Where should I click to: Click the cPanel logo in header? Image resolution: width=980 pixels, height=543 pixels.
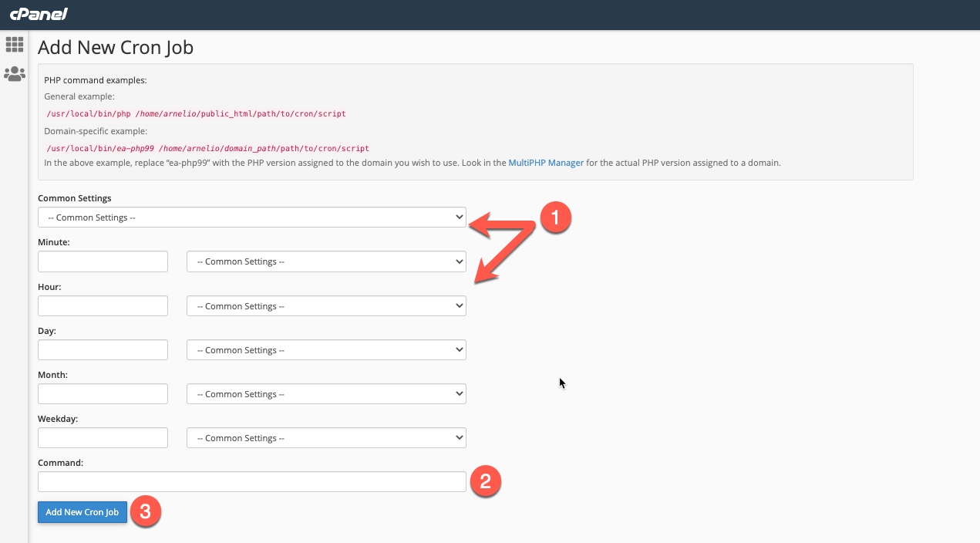[x=39, y=14]
